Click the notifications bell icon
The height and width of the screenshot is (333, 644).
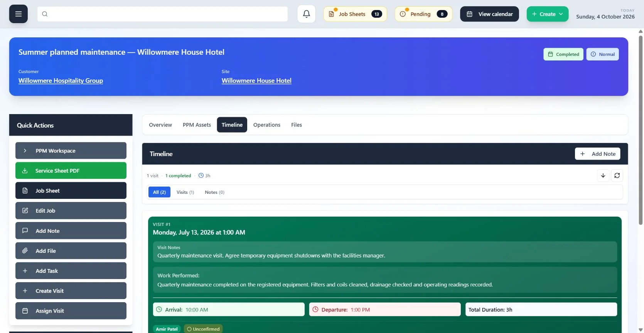click(x=307, y=14)
